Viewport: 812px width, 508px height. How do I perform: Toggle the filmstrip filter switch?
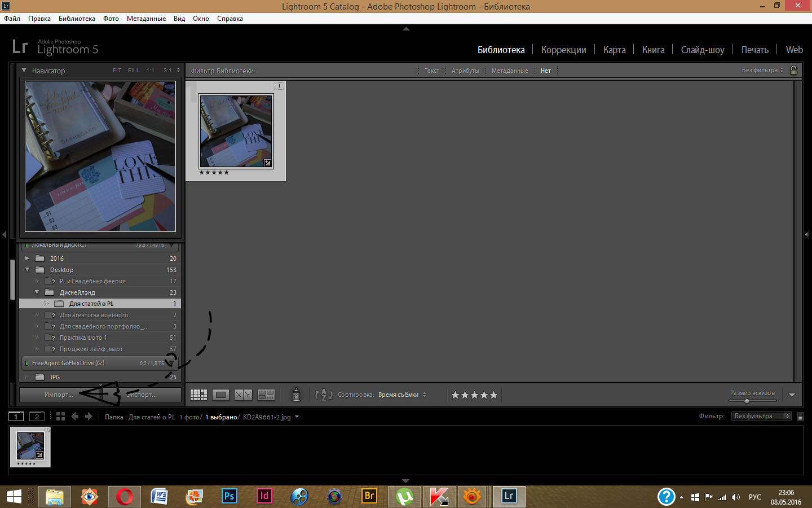tap(800, 417)
